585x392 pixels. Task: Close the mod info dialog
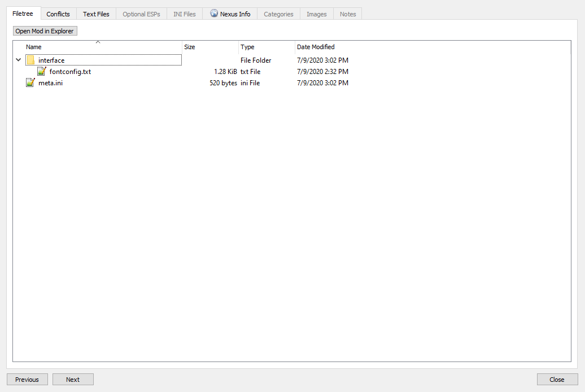[557, 380]
